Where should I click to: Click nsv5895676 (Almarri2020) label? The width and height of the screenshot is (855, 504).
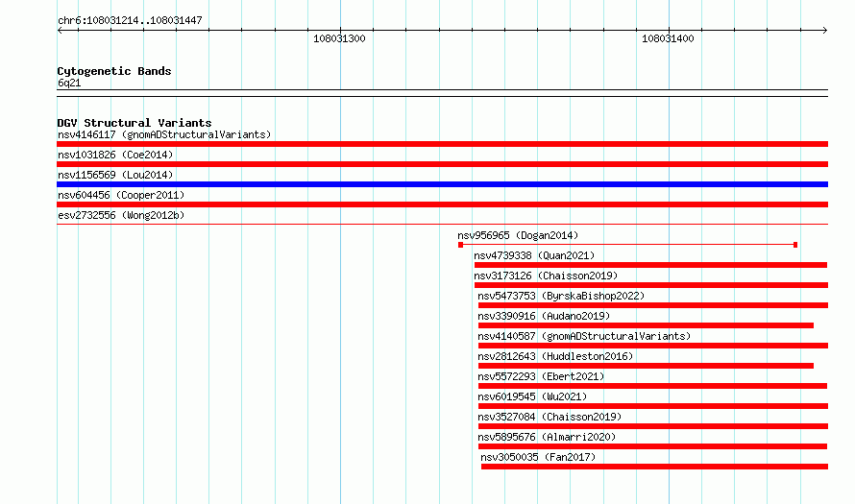[547, 437]
